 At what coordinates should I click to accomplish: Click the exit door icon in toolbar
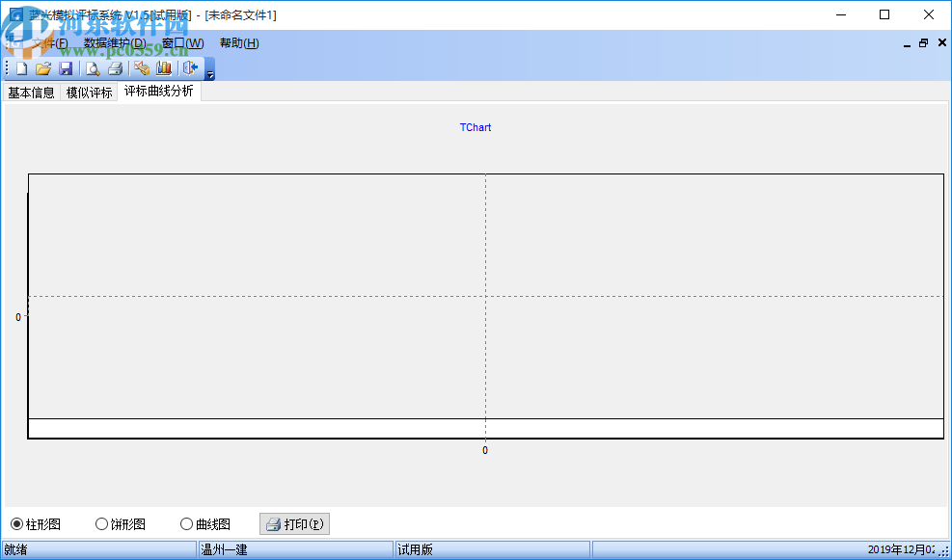[191, 68]
